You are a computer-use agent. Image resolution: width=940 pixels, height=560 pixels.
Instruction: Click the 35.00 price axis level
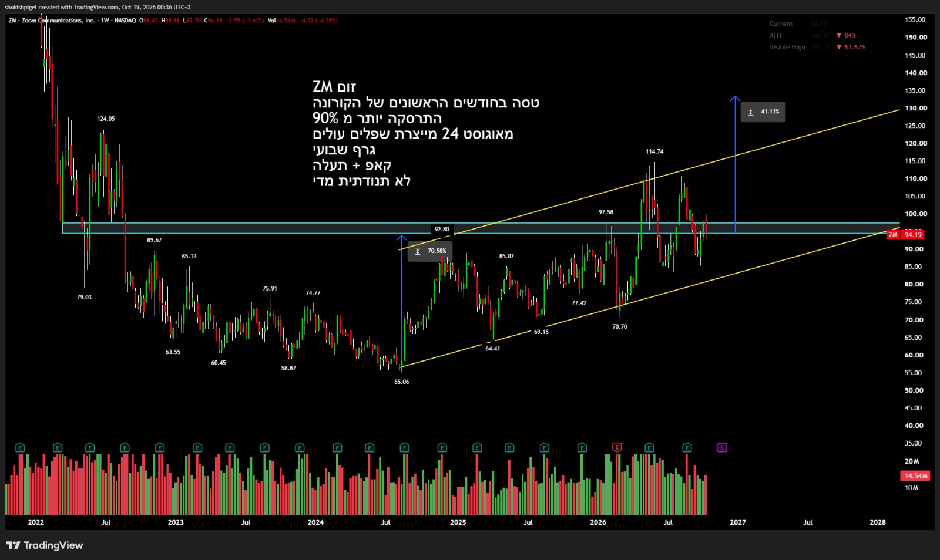(x=914, y=443)
